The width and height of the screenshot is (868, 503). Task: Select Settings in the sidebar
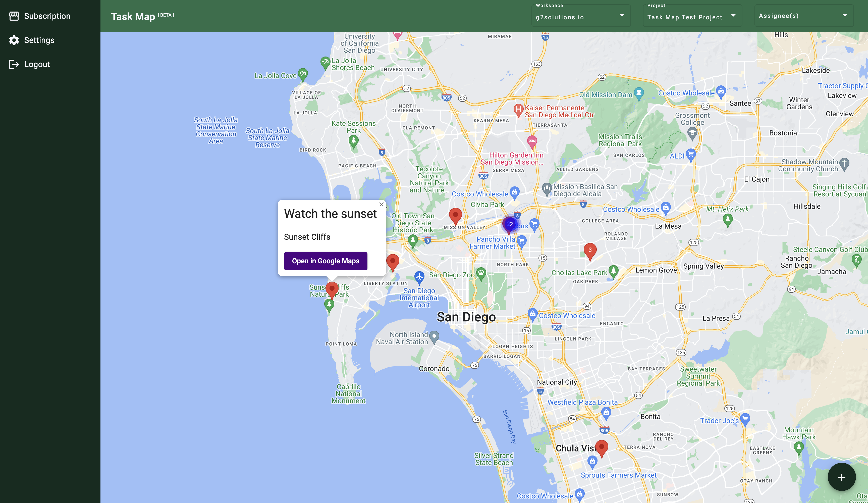(x=39, y=40)
